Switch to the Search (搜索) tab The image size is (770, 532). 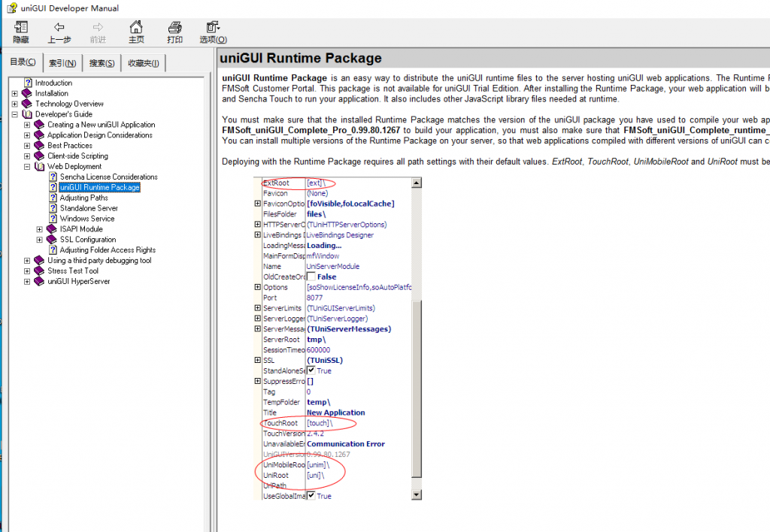102,63
